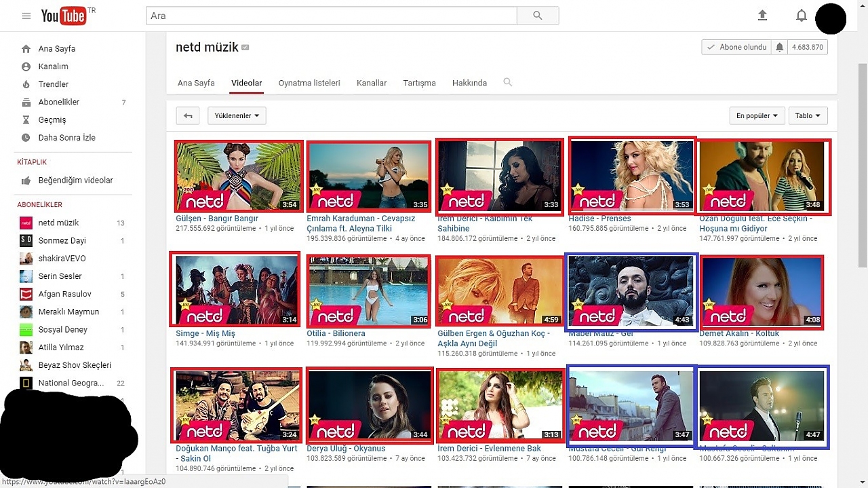Open Ozan Doğulu feat. Ece Seçkin title
This screenshot has height=488, width=868.
pyautogui.click(x=756, y=223)
